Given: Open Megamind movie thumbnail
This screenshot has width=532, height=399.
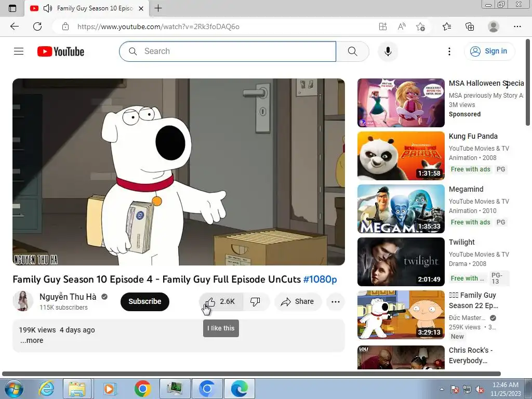Looking at the screenshot, I should pyautogui.click(x=401, y=209).
